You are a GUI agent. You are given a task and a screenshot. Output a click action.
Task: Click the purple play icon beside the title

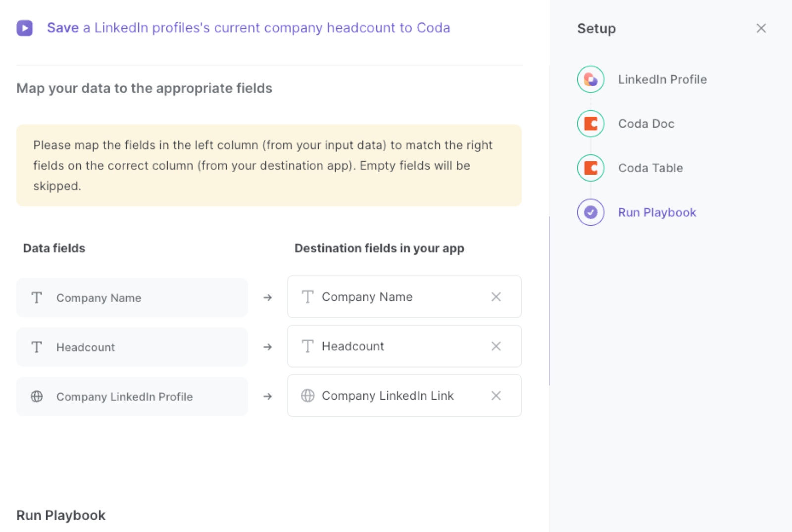(25, 28)
